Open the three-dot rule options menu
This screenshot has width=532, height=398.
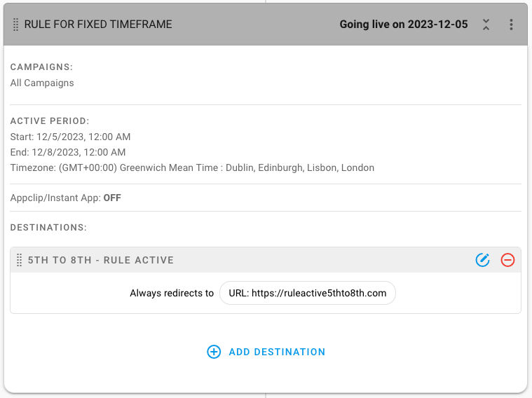click(511, 25)
